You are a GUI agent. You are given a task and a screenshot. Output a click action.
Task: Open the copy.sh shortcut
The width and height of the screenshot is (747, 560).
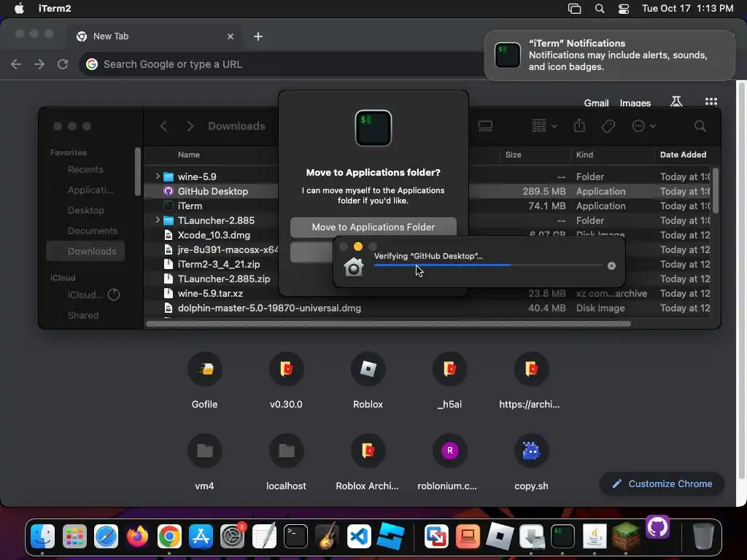531,462
